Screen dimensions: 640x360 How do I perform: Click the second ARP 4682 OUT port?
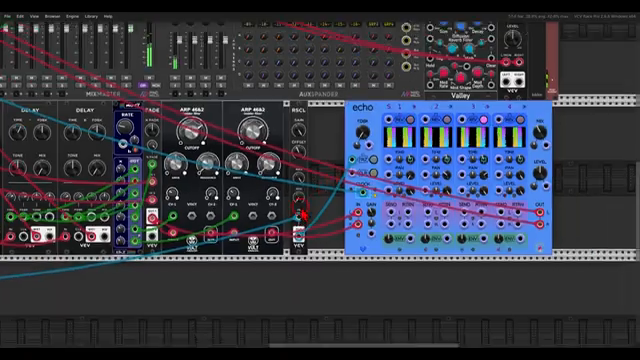click(x=272, y=233)
